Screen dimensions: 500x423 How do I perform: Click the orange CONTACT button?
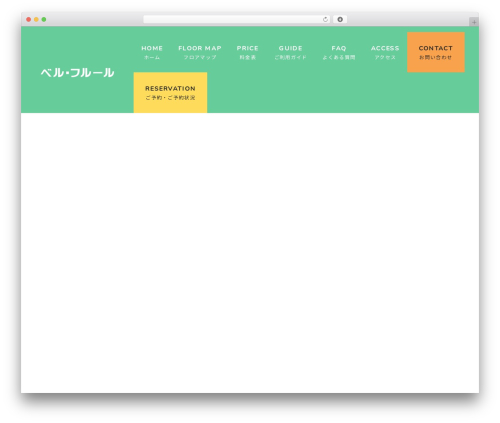click(436, 52)
